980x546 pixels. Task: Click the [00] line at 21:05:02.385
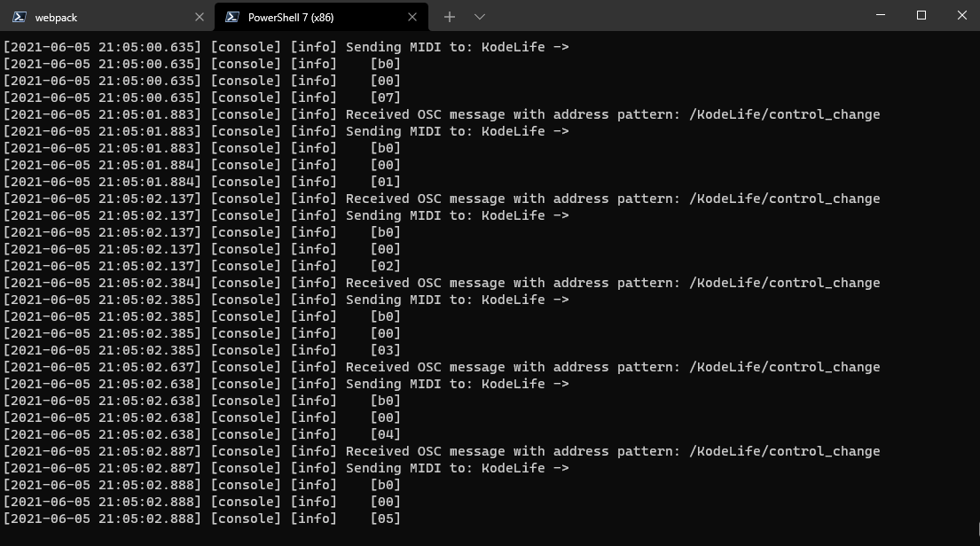202,333
